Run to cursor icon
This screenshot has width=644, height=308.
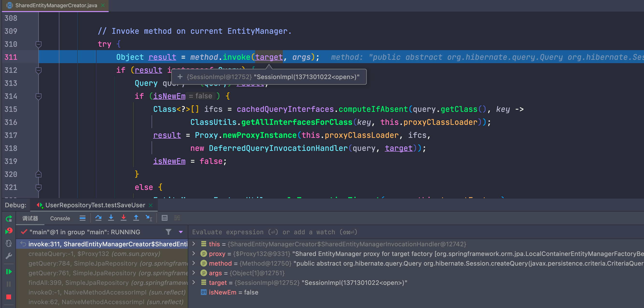149,218
